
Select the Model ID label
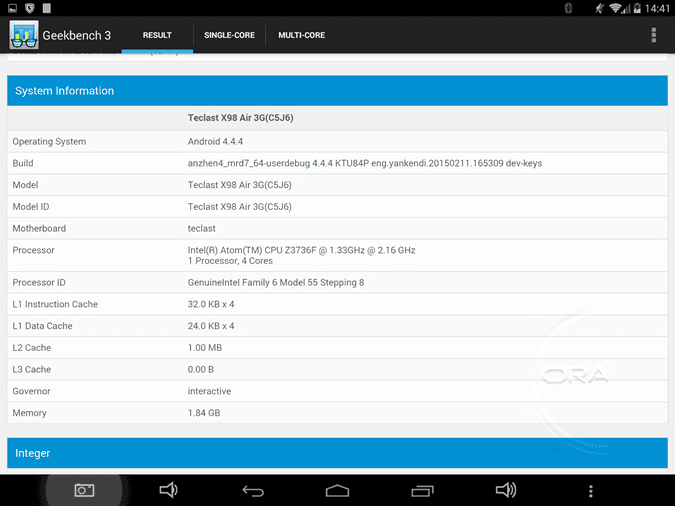(31, 207)
